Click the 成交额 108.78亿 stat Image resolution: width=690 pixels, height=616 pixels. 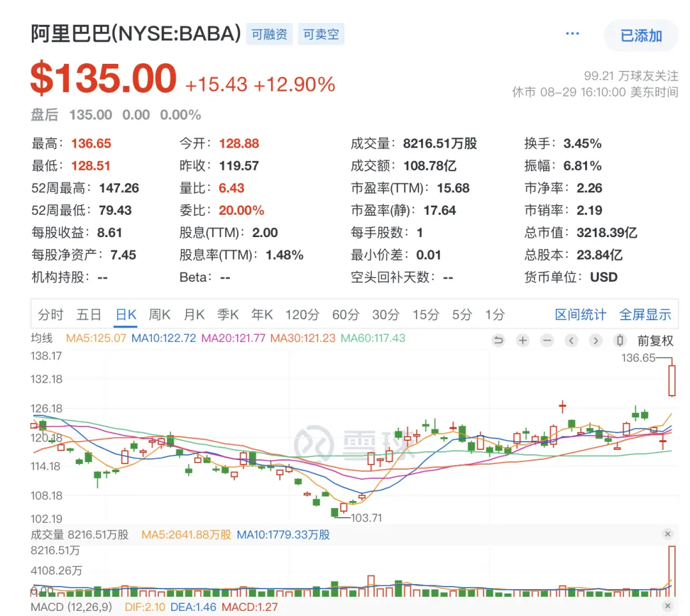(404, 166)
